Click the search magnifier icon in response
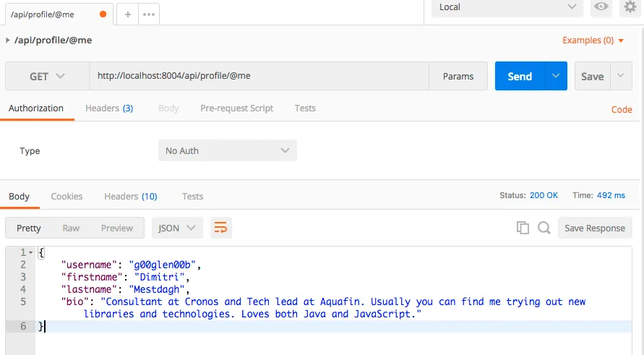This screenshot has width=644, height=355. [544, 228]
